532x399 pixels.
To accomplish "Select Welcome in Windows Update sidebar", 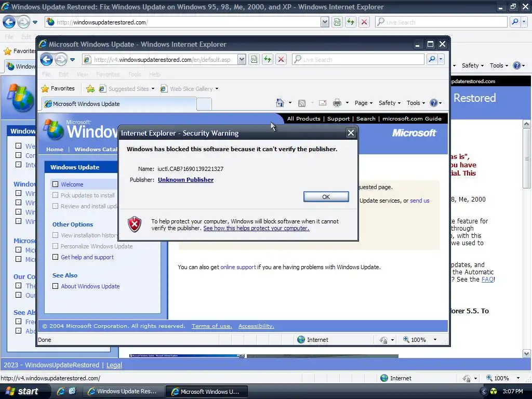I will [x=72, y=184].
